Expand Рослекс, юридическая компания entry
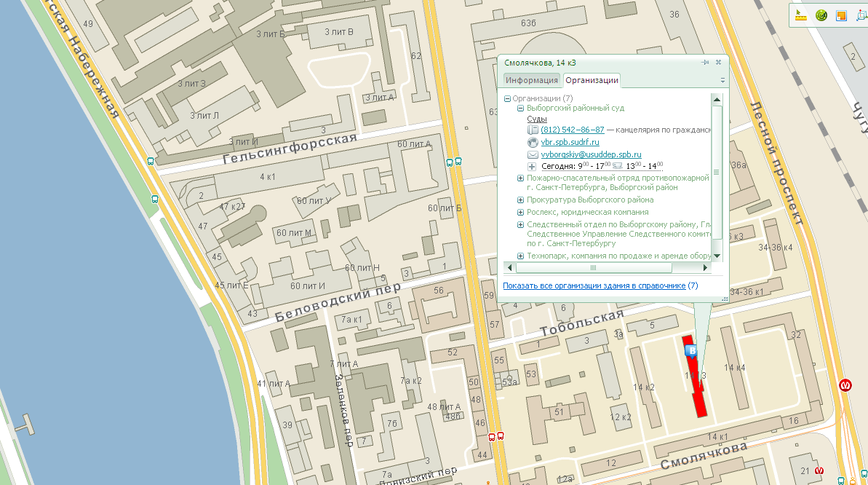Viewport: 868px width, 485px height. click(520, 212)
